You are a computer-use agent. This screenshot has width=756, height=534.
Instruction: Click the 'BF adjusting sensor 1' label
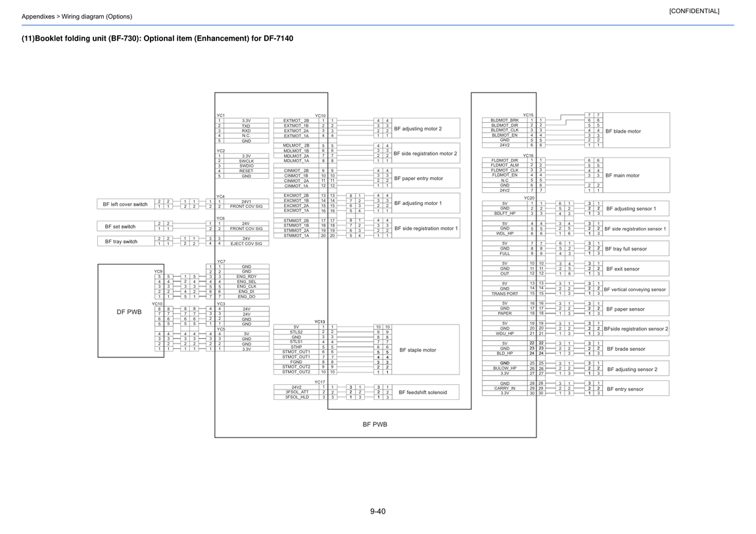point(631,208)
